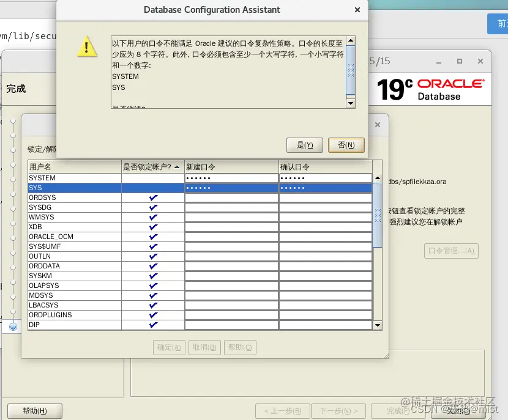Image resolution: width=508 pixels, height=420 pixels.
Task: Click the yellow warning triangle icon
Action: tap(87, 46)
